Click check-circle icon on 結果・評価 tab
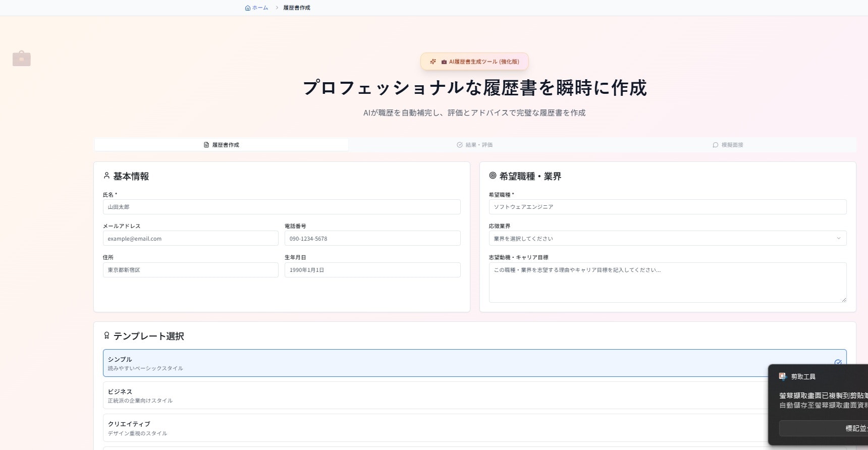The height and width of the screenshot is (450, 868). tap(460, 145)
